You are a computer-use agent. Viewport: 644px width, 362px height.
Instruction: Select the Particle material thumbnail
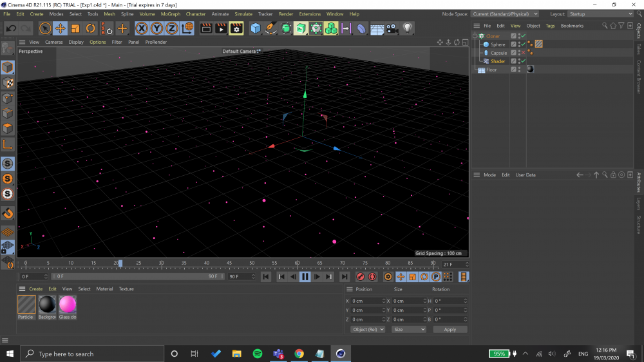[26, 305]
